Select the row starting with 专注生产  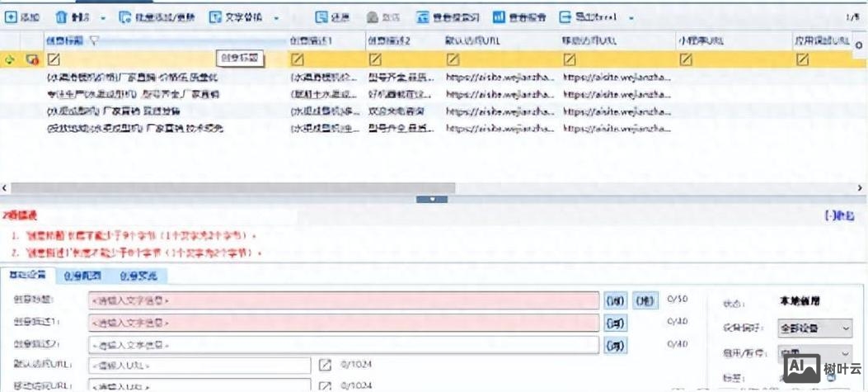coord(425,94)
